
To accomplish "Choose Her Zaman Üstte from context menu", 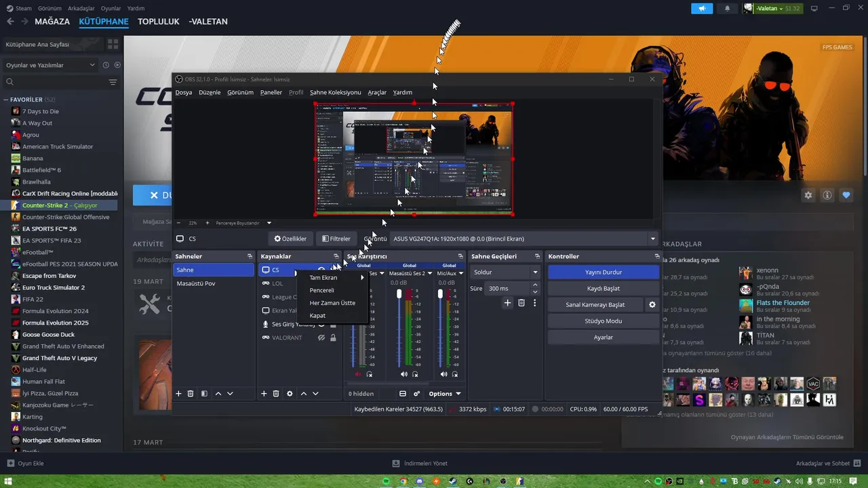I will pyautogui.click(x=333, y=303).
